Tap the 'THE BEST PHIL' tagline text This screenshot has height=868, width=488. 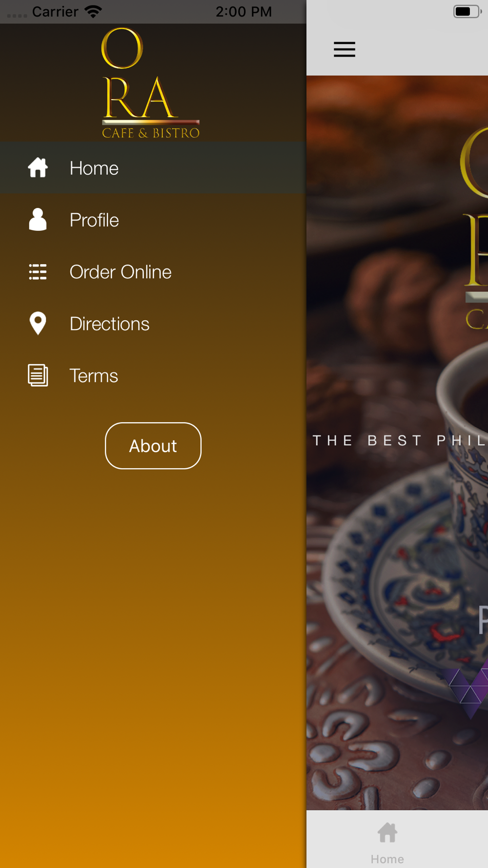(x=400, y=440)
